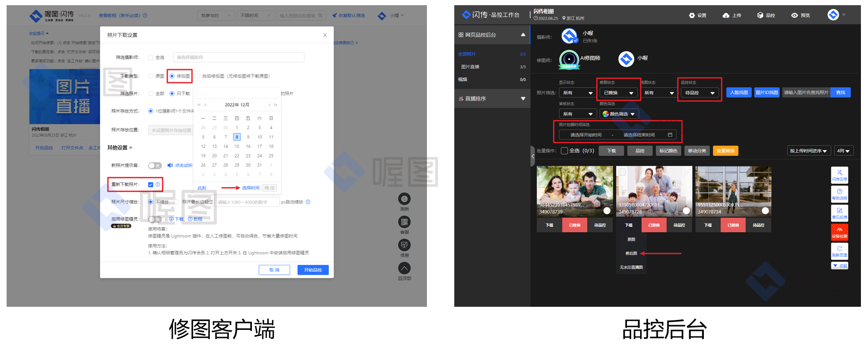The width and height of the screenshot is (868, 344).
Task: Open the 我参与的 dropdown in the client
Action: coord(216,16)
